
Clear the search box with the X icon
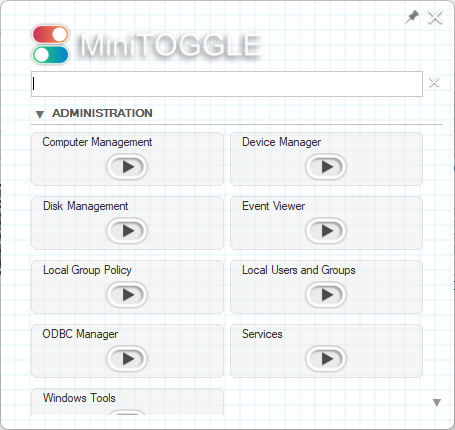tap(434, 82)
